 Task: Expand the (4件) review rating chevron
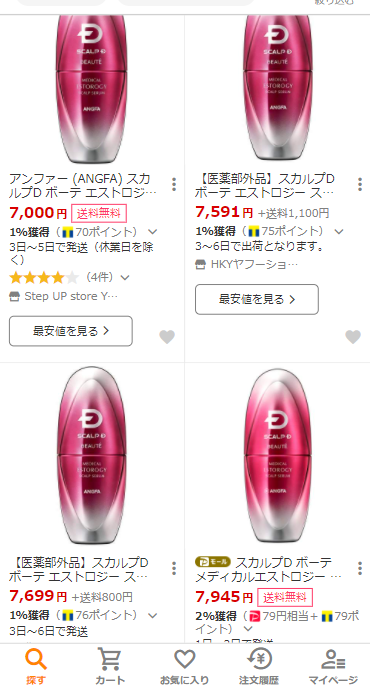125,278
